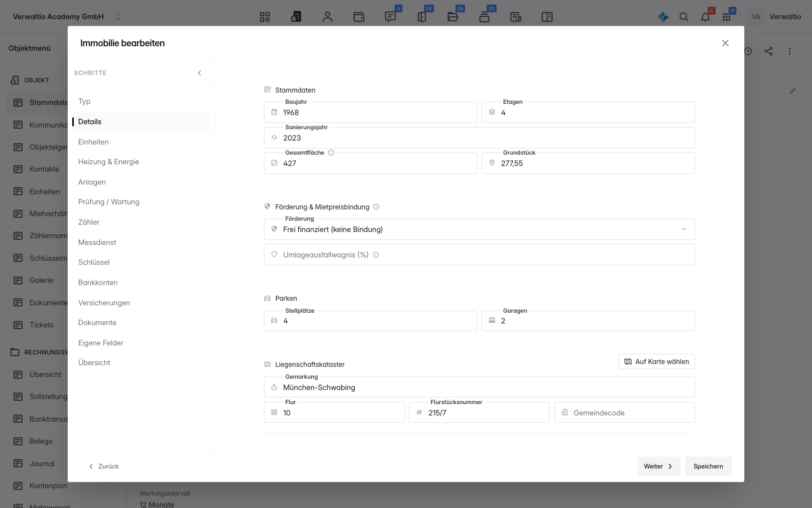Click the Speichern button
812x508 pixels.
[708, 466]
